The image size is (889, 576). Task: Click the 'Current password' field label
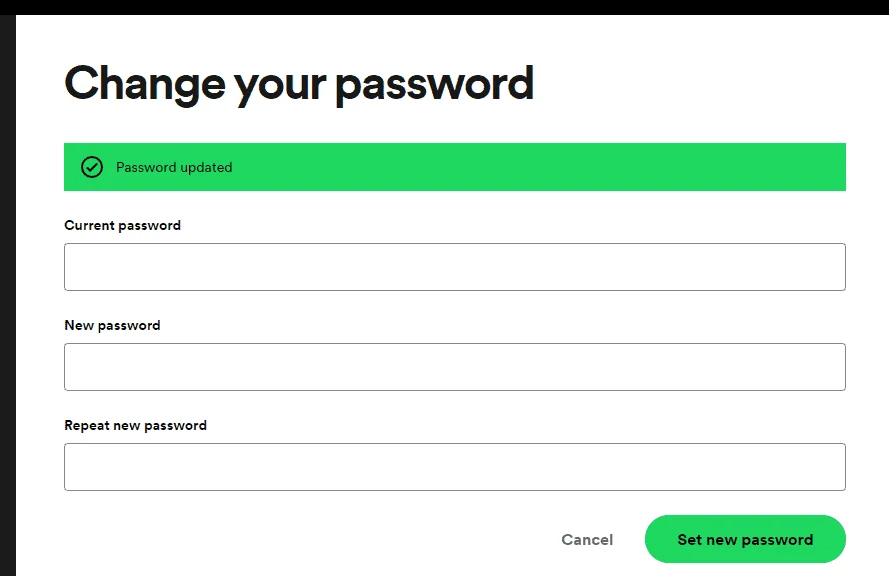tap(122, 226)
